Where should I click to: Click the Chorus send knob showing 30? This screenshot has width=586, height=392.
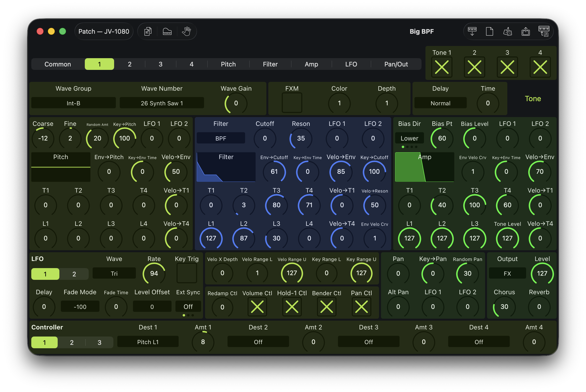[x=504, y=307]
